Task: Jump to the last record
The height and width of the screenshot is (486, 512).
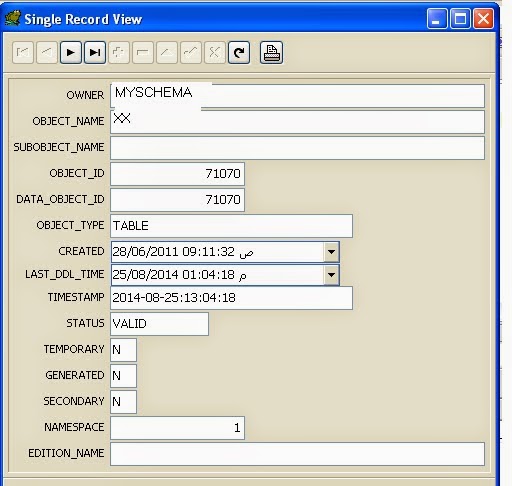Action: coord(95,52)
